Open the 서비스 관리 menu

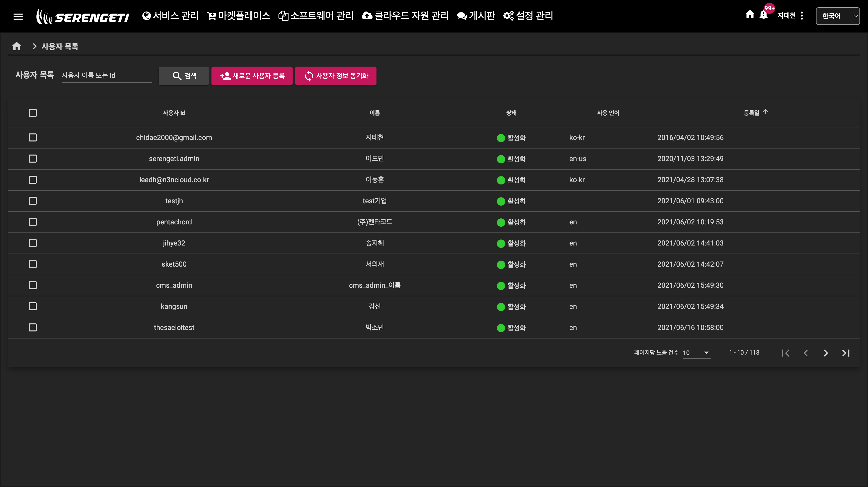click(171, 16)
